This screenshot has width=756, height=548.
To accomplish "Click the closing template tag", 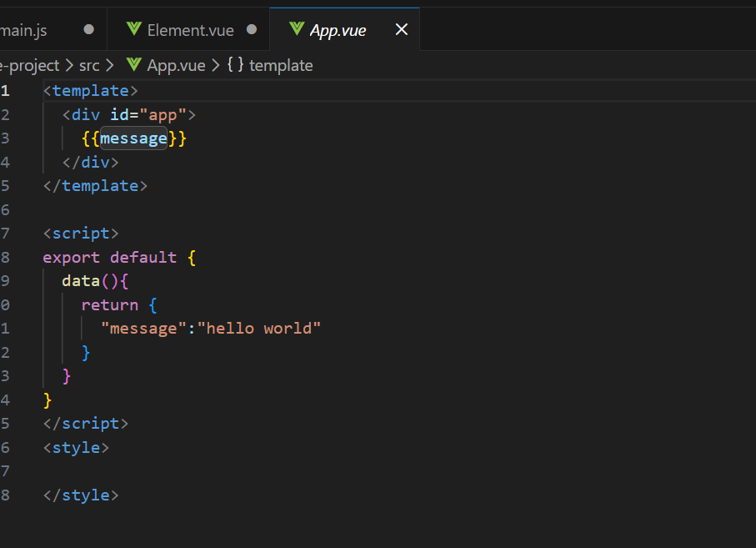I will 95,186.
